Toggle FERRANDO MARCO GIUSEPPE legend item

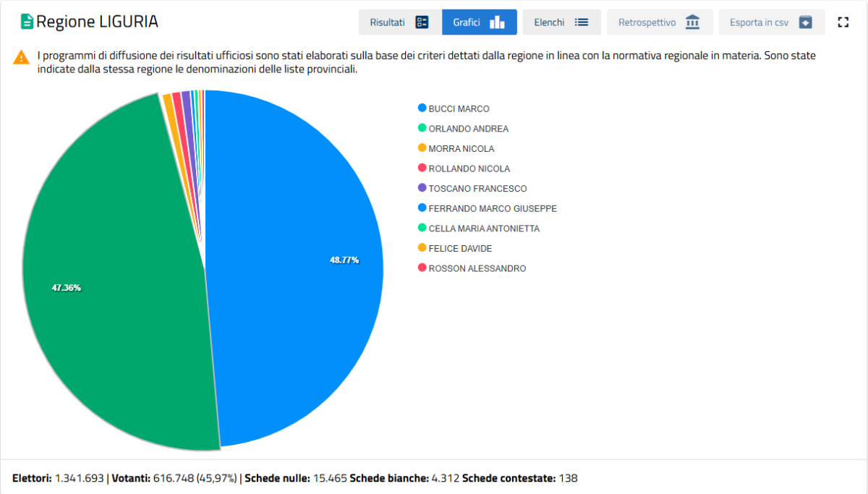(492, 208)
